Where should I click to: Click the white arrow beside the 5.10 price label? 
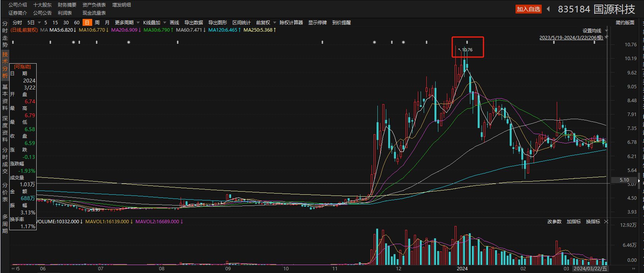pos(639,180)
